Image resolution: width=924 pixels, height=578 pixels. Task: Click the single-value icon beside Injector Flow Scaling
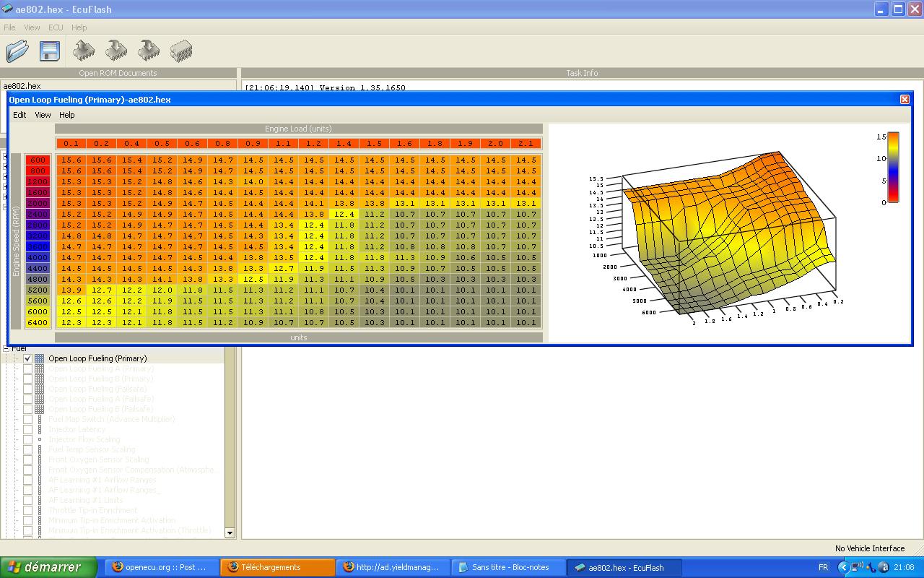click(x=40, y=439)
